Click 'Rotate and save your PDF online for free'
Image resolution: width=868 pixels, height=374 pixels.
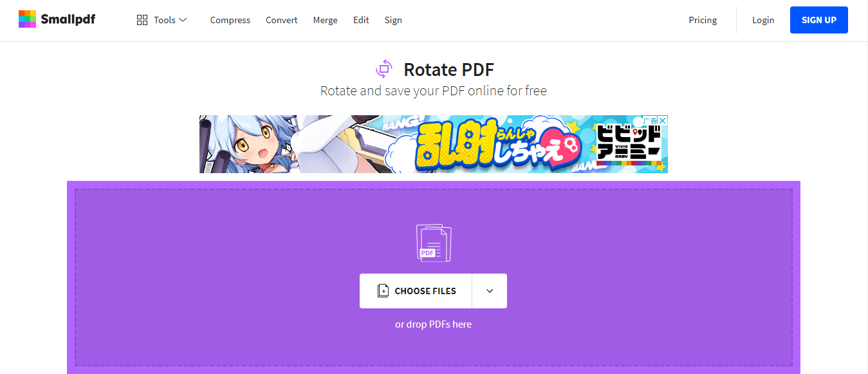click(434, 91)
